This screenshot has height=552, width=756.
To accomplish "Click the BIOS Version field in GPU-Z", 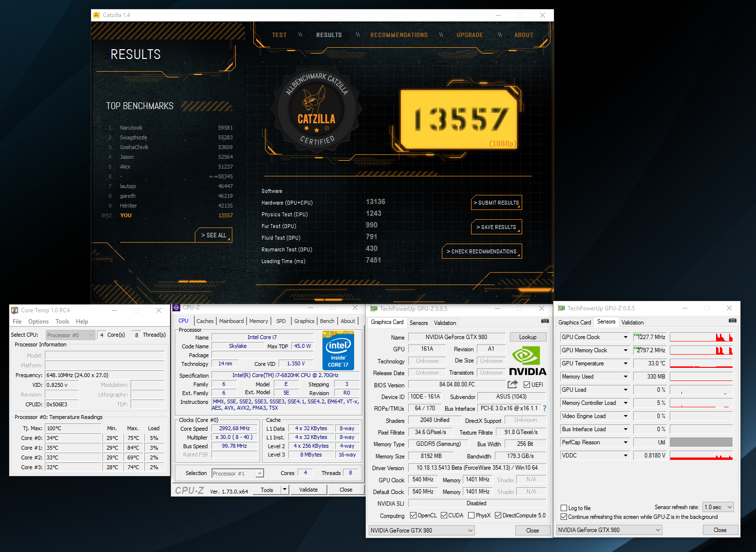I will pyautogui.click(x=457, y=384).
